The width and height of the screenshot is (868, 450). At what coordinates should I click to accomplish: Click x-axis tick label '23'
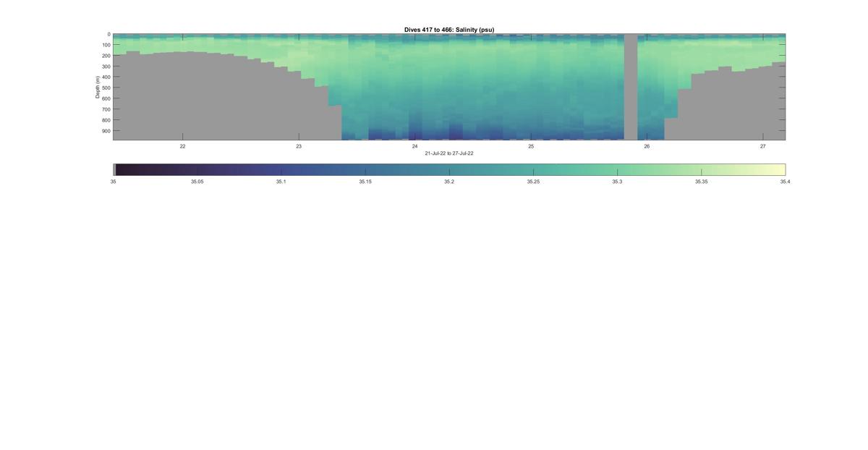pos(299,146)
